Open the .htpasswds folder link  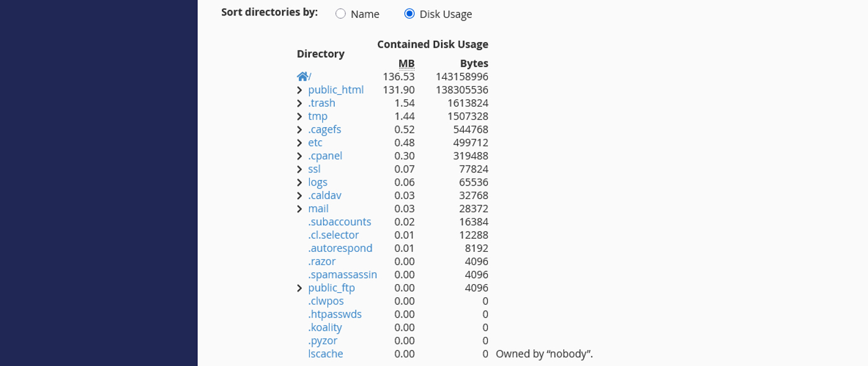point(335,315)
